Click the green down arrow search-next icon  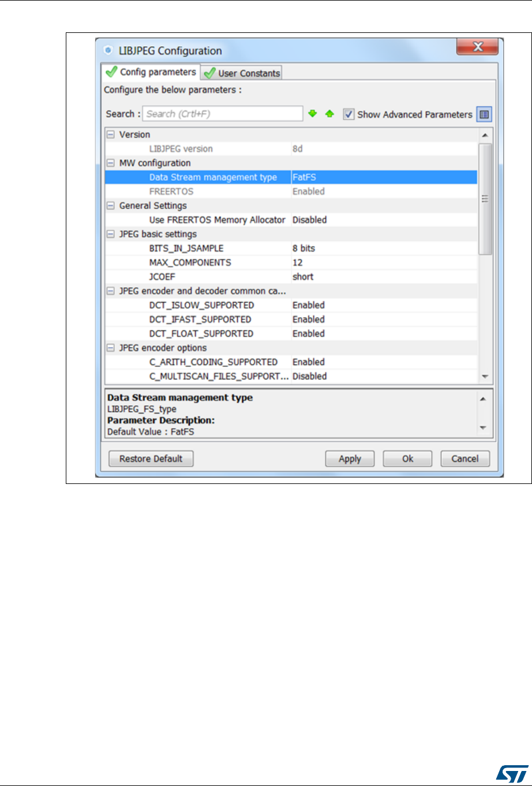click(x=313, y=114)
